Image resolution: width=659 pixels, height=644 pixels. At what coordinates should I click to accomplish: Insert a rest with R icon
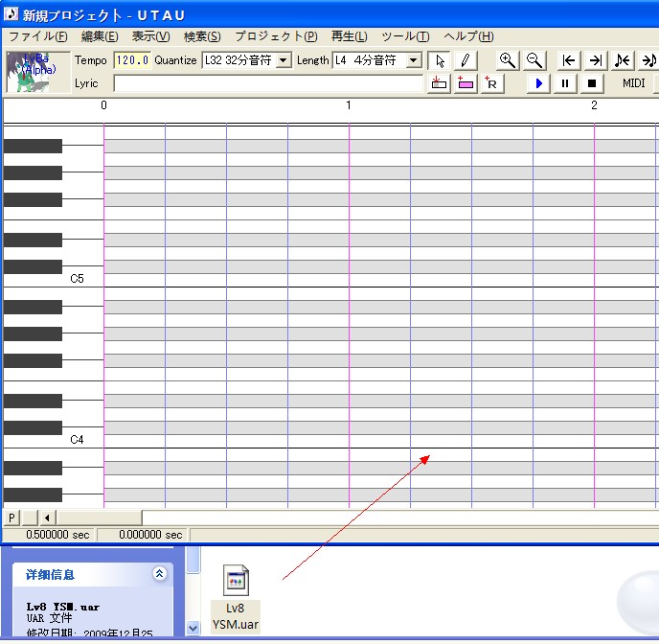491,83
